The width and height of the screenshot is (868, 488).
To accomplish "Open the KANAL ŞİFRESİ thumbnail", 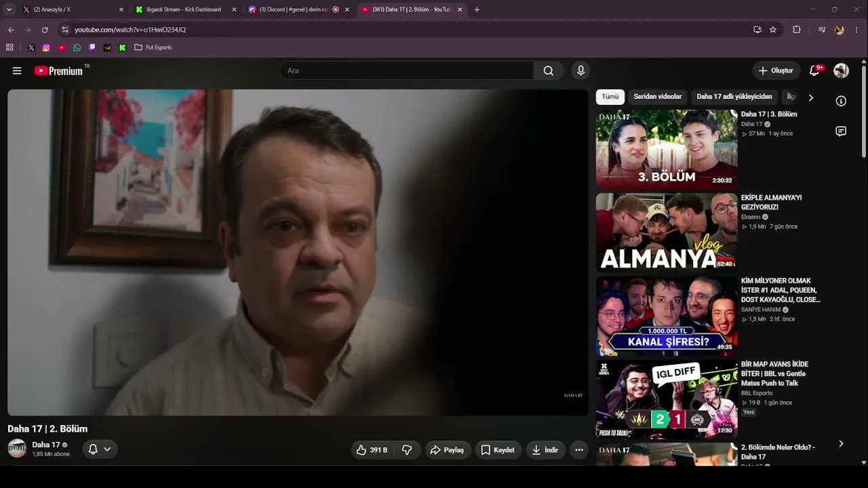I will (x=667, y=316).
